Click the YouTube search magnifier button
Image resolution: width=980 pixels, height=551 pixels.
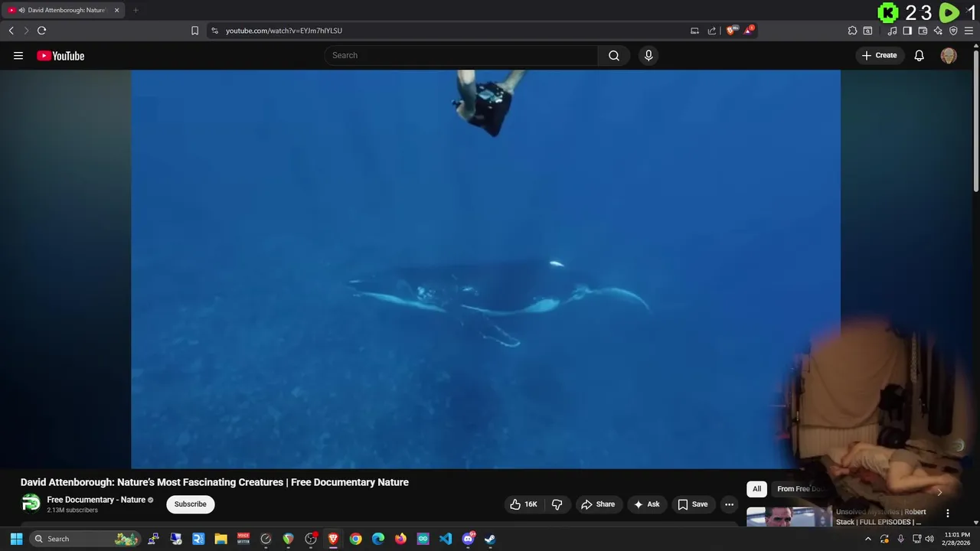(614, 55)
